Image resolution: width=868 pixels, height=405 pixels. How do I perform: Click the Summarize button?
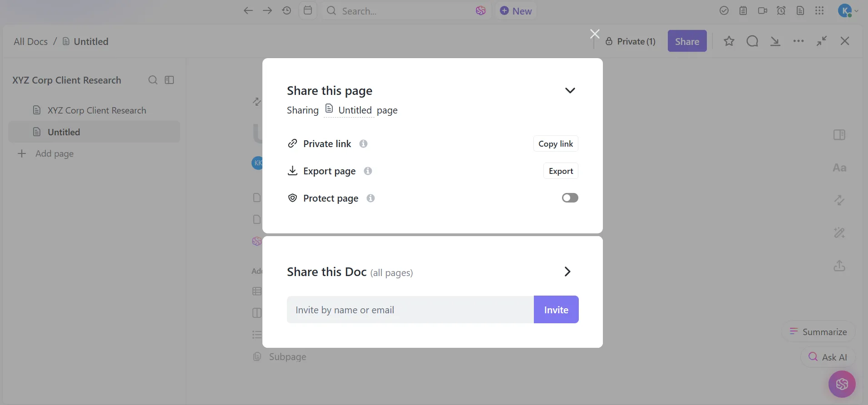(819, 332)
